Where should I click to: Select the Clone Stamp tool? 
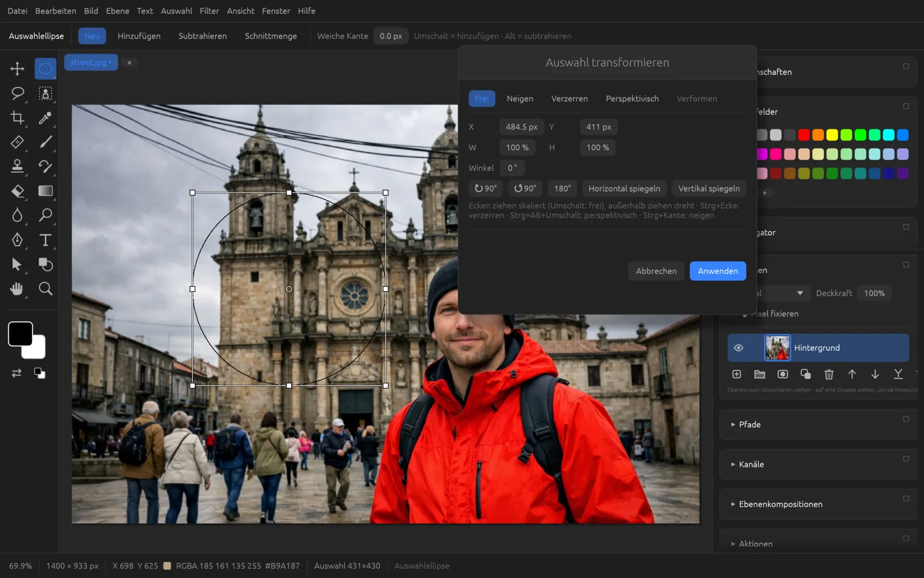17,166
